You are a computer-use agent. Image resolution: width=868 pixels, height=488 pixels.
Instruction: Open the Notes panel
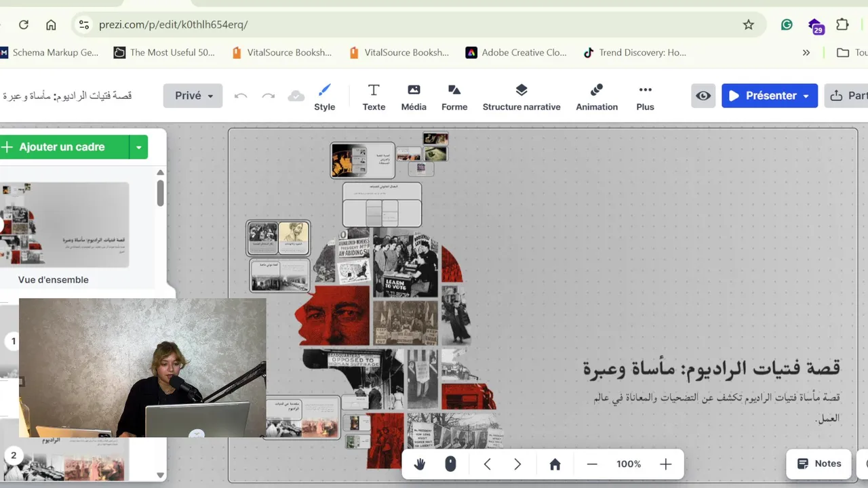tap(818, 464)
